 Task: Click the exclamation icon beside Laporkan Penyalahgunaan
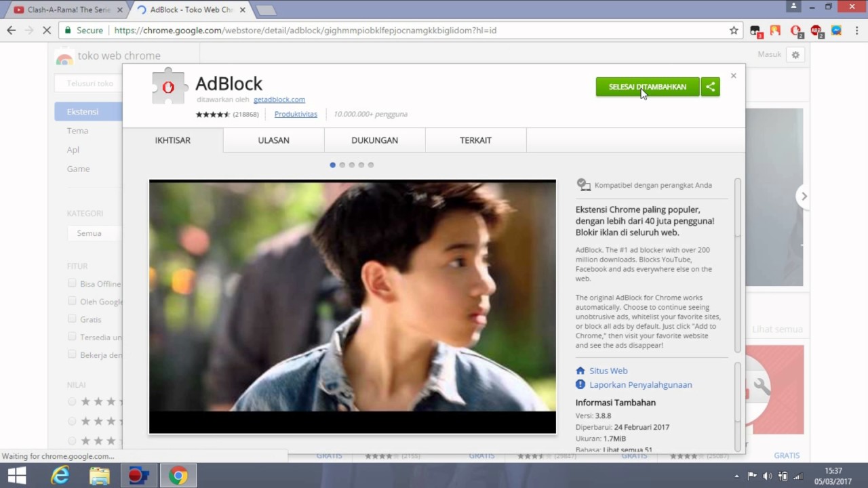[x=580, y=384]
